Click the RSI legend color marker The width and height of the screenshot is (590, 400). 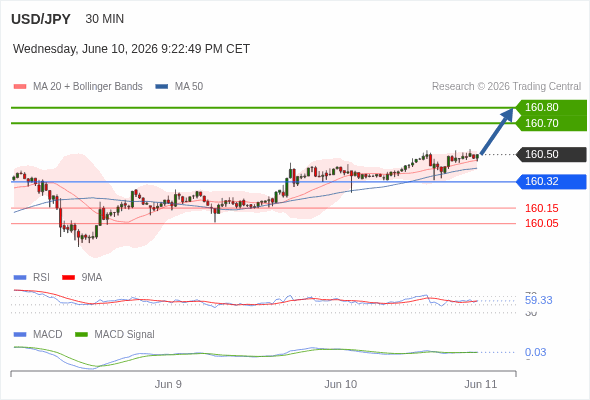pyautogui.click(x=20, y=278)
